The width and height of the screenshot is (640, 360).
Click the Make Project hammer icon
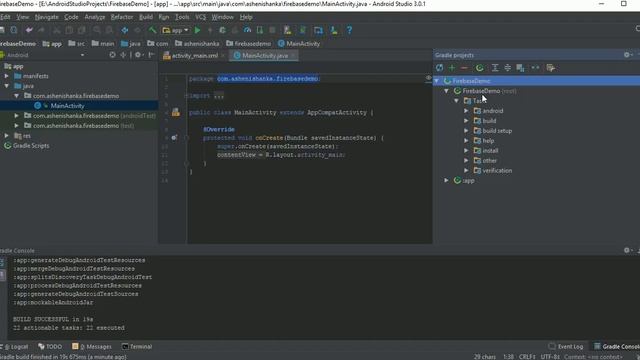[x=152, y=30]
